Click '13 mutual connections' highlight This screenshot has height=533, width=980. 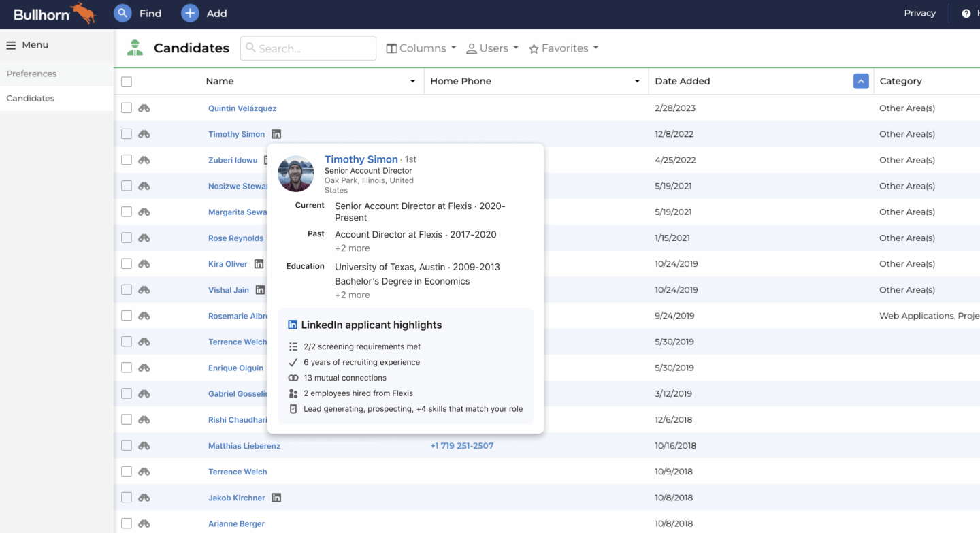(345, 378)
